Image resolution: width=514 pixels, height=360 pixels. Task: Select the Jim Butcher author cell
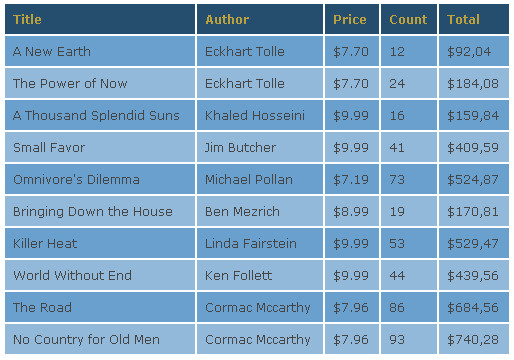click(x=260, y=147)
